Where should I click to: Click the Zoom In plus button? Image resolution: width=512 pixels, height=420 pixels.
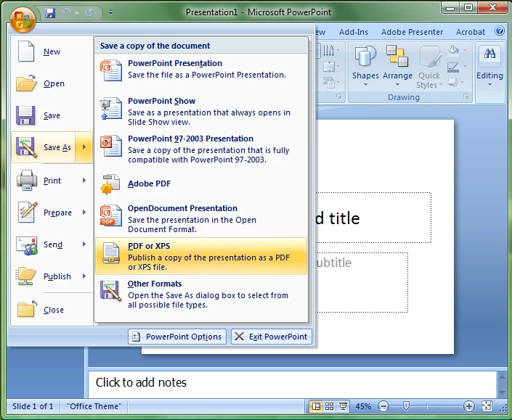pos(469,406)
